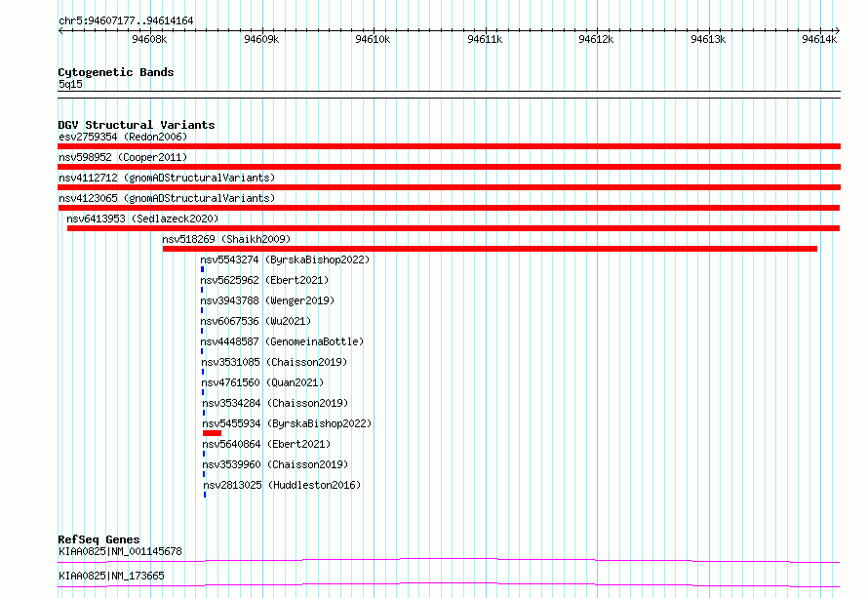The image size is (868, 598).
Task: Select nsv4448587 (GenomeinaBottle) label
Action: [x=282, y=341]
